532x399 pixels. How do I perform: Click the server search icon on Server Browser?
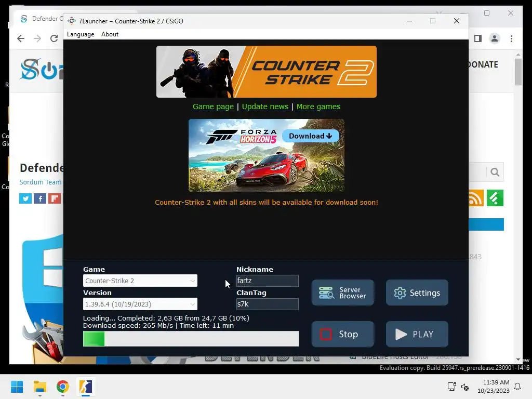tap(326, 293)
